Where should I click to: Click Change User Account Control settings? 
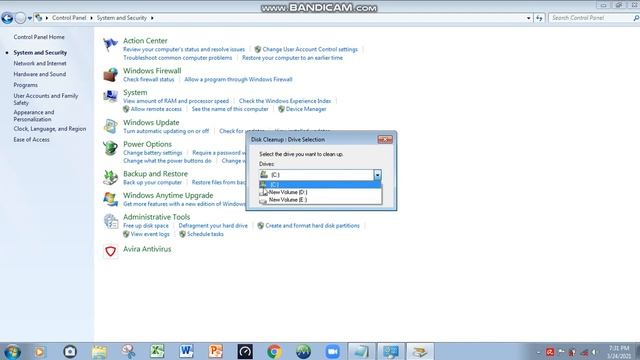[x=310, y=49]
